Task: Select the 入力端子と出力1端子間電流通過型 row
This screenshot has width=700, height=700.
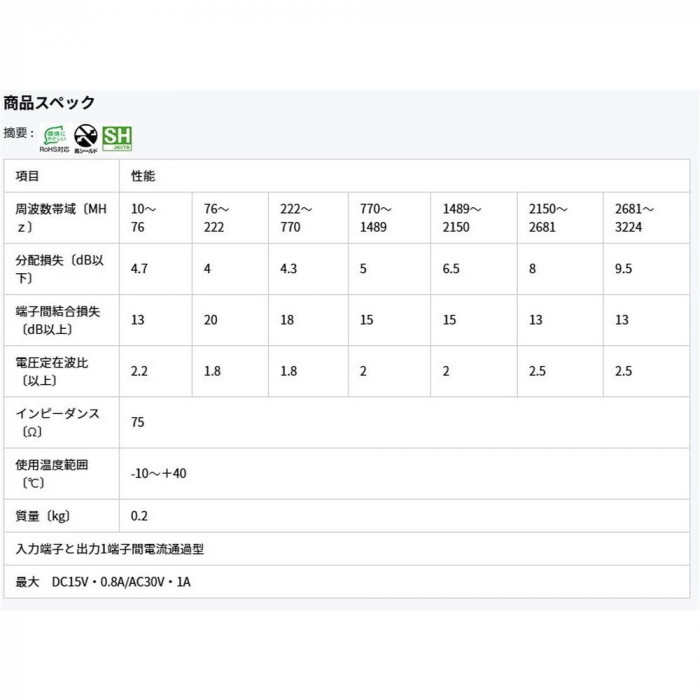Action: [x=347, y=549]
